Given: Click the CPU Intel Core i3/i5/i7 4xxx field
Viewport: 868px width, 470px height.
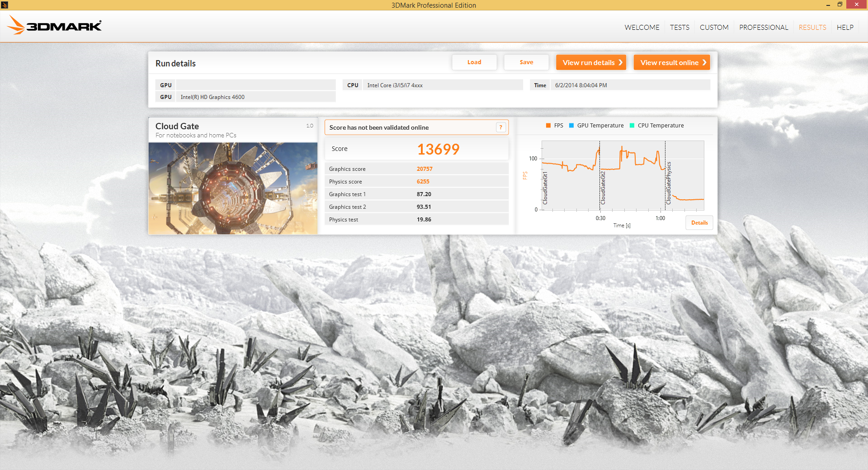Looking at the screenshot, I should [443, 85].
